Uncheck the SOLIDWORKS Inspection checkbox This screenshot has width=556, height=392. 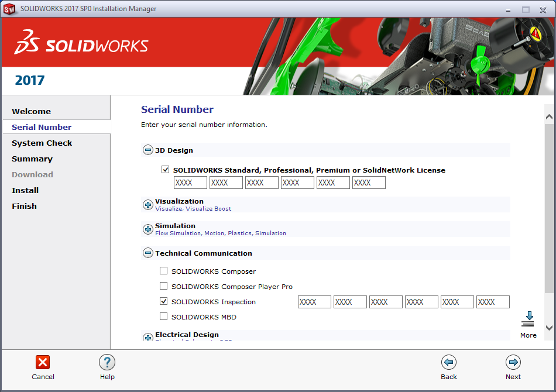[163, 301]
